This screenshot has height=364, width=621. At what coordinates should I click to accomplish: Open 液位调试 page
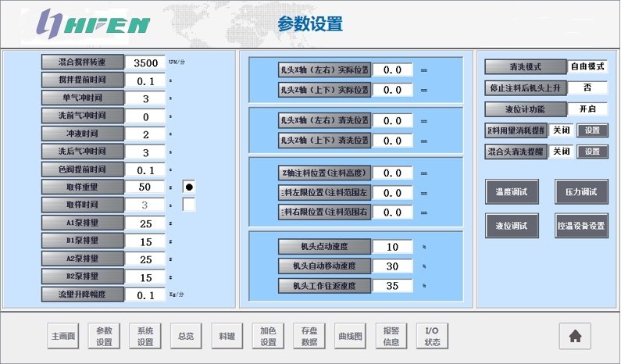click(x=512, y=226)
